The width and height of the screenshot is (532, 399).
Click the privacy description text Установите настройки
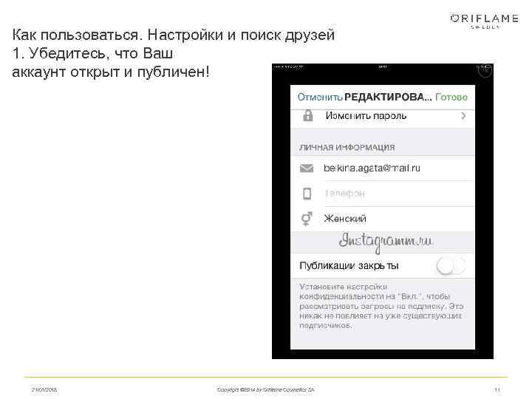click(x=381, y=306)
